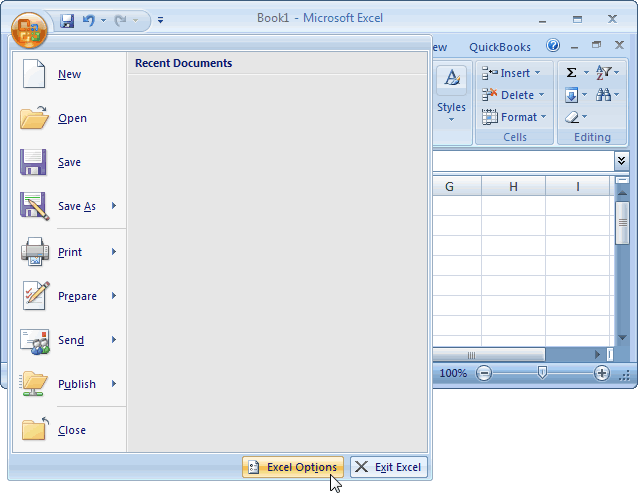The image size is (638, 493).
Task: Click the round Office Button logo
Action: (x=29, y=31)
